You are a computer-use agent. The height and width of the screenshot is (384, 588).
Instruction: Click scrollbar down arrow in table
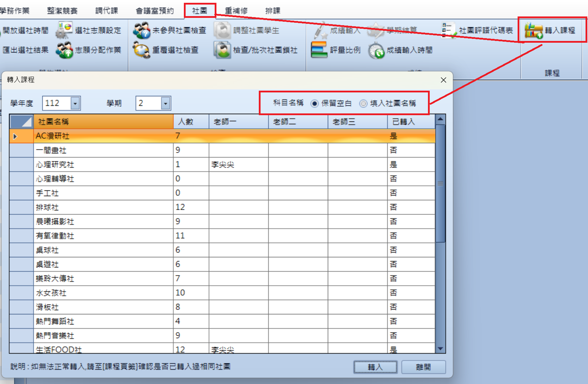click(x=441, y=349)
